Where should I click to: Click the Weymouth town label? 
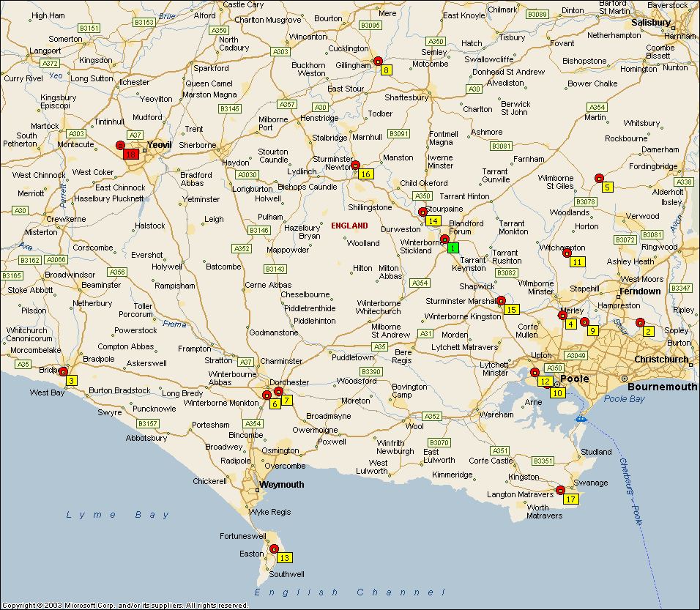click(281, 485)
